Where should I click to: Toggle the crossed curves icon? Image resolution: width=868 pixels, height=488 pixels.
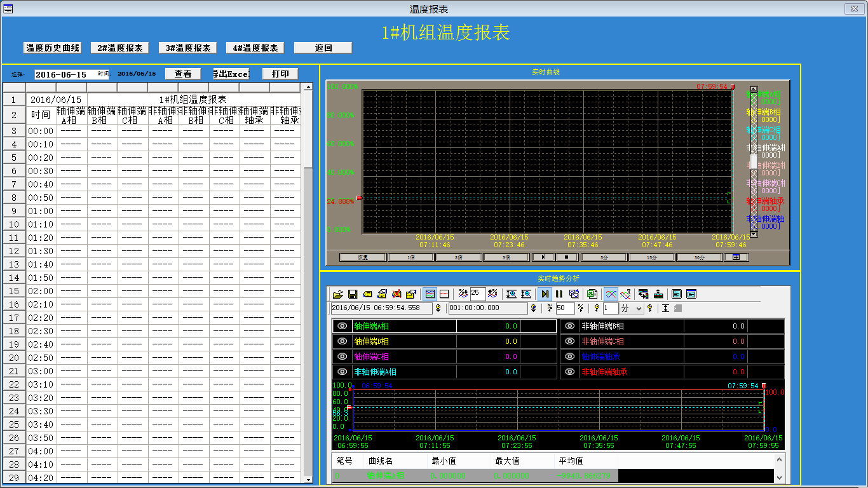[x=611, y=294]
